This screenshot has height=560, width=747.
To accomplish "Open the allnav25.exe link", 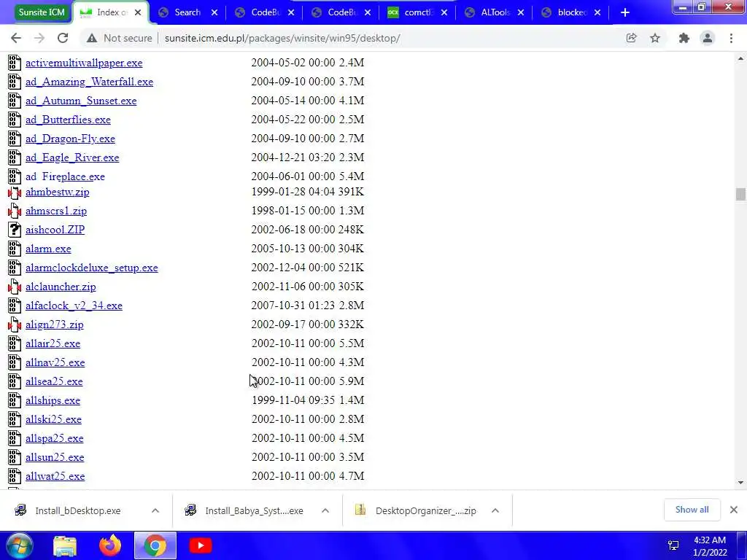I will [55, 363].
